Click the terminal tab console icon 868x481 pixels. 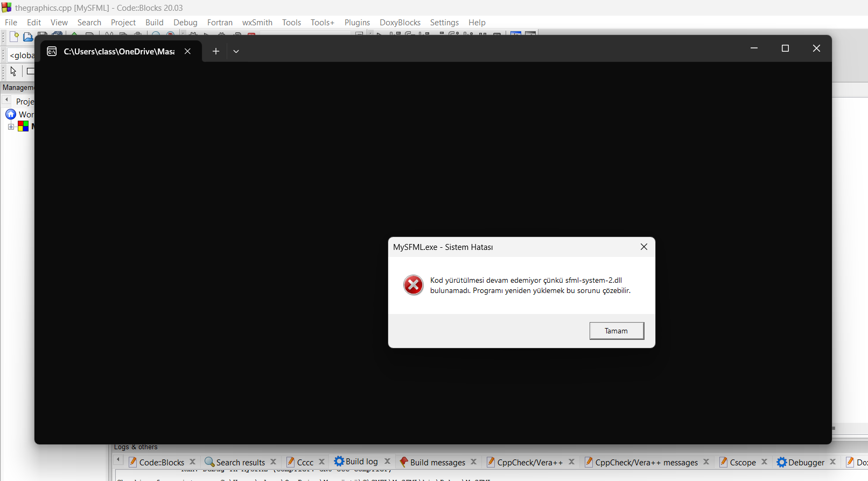[52, 51]
